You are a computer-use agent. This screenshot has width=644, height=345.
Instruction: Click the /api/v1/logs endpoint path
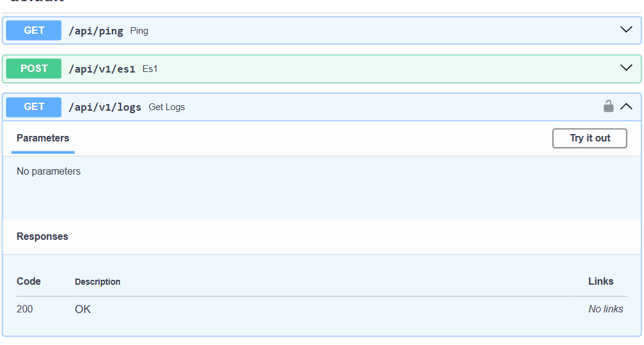point(105,107)
